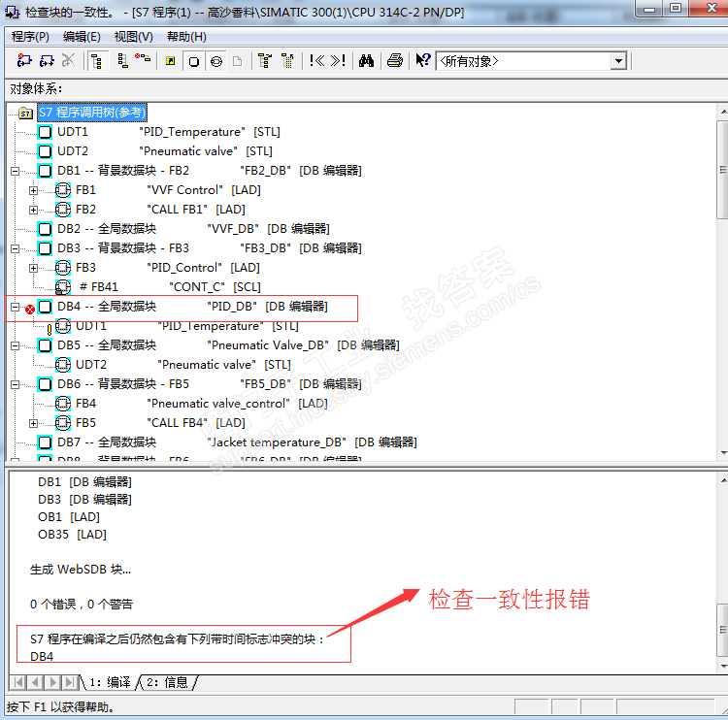Click the FB4 Pneumatic valve_control block icon
Viewport: 728px width, 720px height.
click(x=63, y=404)
